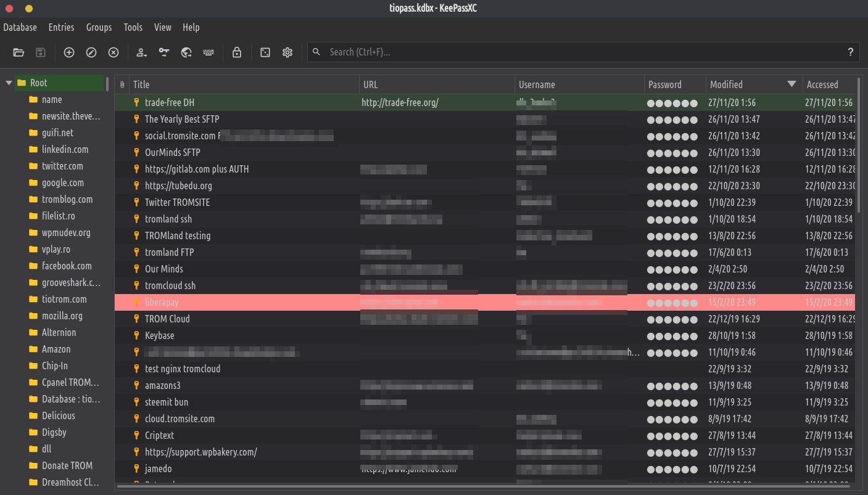Click the key icon of amazons3 entry
Screen dimensions: 868x495
137,385
